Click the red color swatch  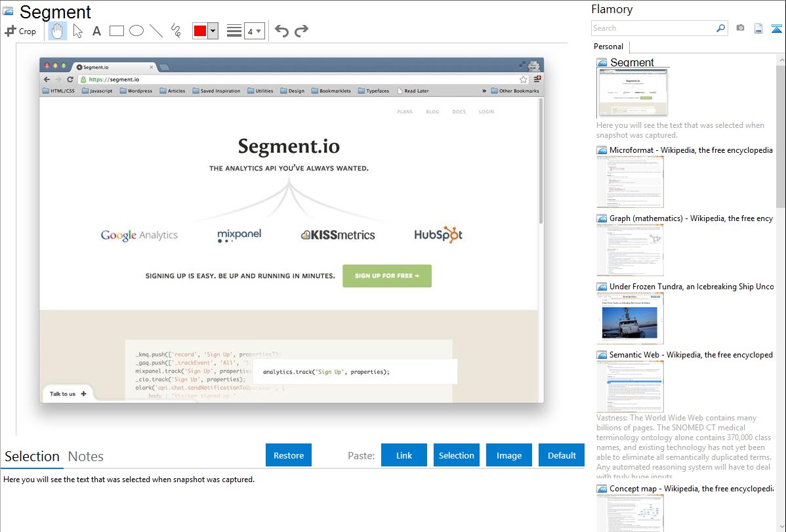point(200,31)
